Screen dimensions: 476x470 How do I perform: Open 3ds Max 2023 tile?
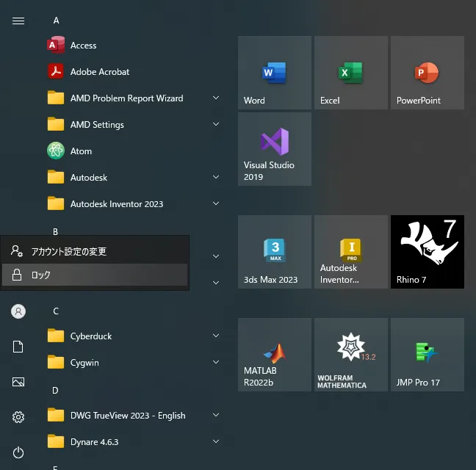coord(274,252)
